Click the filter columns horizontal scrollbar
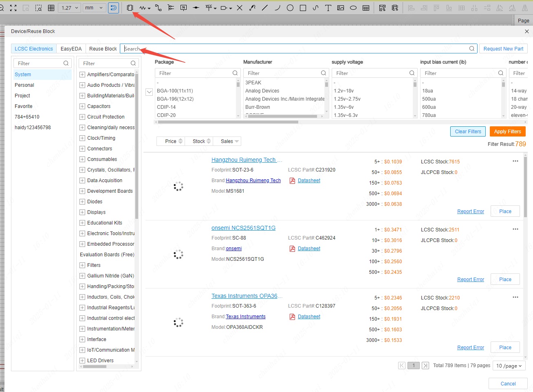The width and height of the screenshot is (533, 392). pyautogui.click(x=228, y=122)
